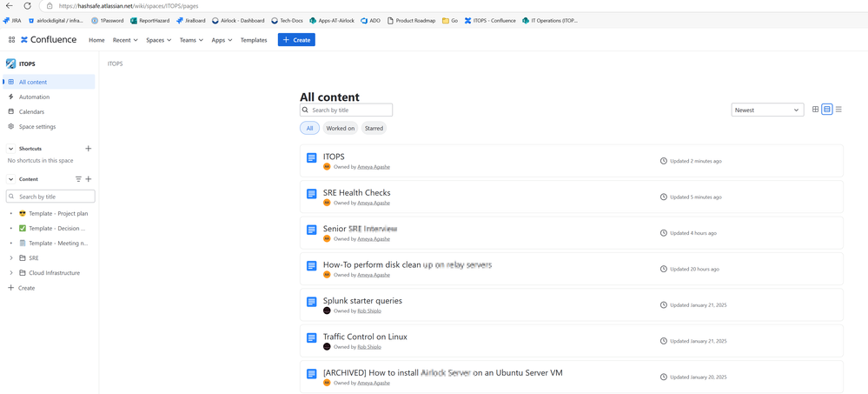868x394 pixels.
Task: Open the ARCHIVED How to install page
Action: [x=443, y=373]
